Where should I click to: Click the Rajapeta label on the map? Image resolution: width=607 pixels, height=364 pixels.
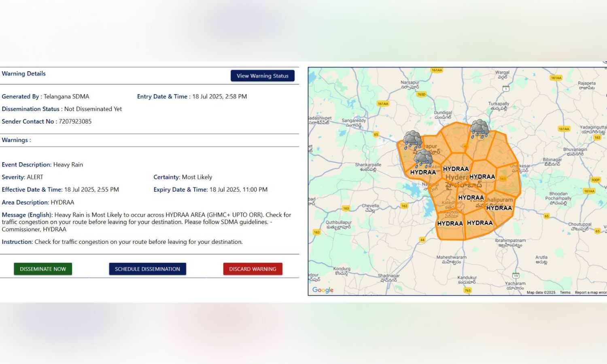coord(587,85)
